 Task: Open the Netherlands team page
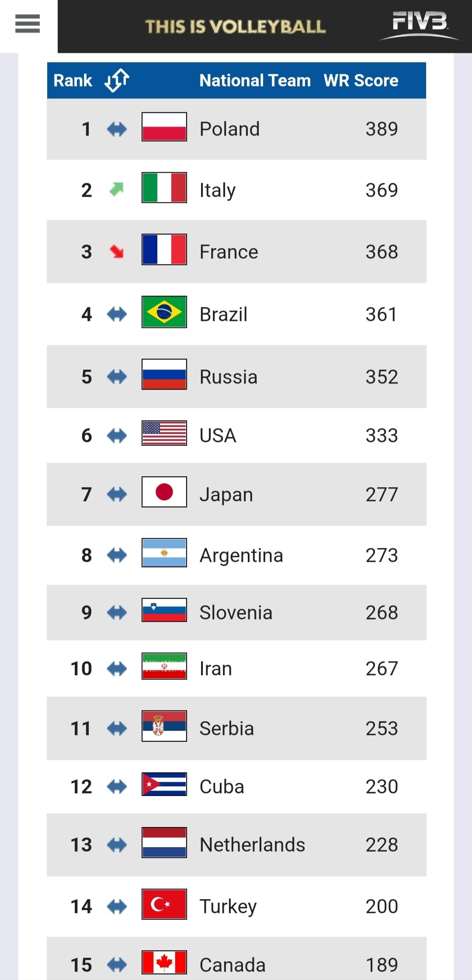[x=251, y=844]
